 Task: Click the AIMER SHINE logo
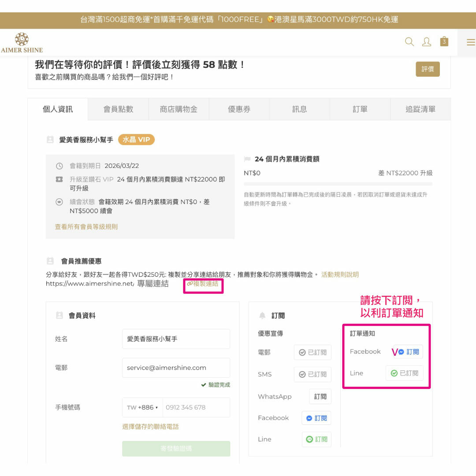click(x=22, y=43)
